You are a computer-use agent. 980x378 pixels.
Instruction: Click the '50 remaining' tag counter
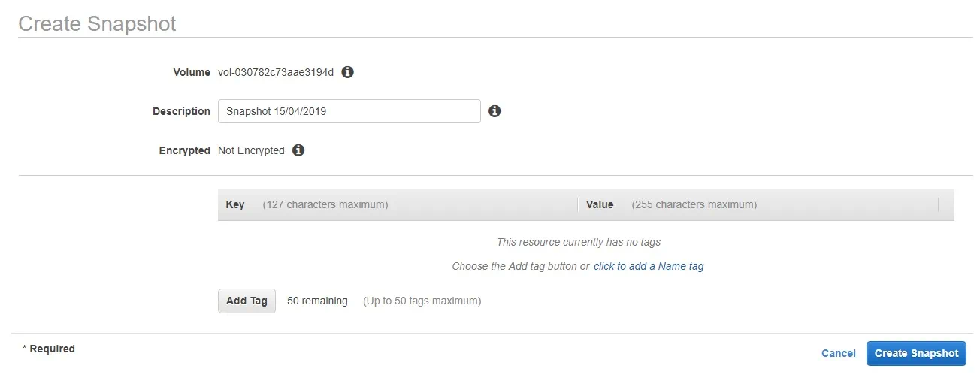(x=317, y=301)
